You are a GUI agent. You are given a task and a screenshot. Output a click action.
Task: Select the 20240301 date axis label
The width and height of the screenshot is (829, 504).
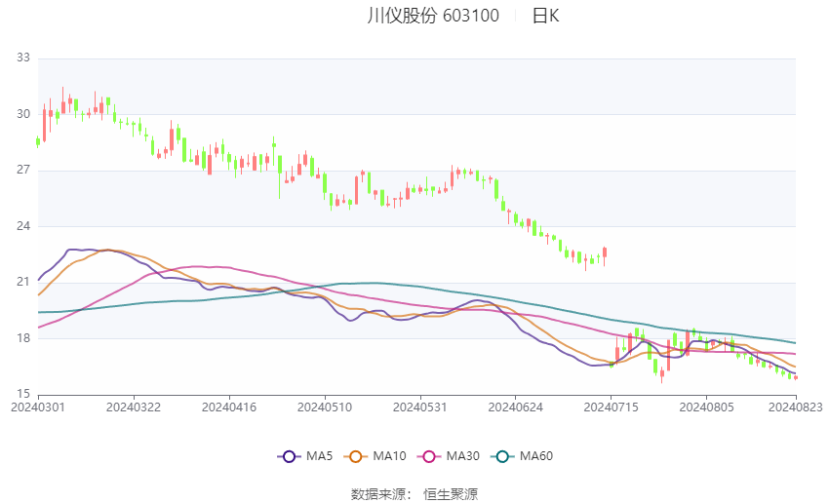38,407
